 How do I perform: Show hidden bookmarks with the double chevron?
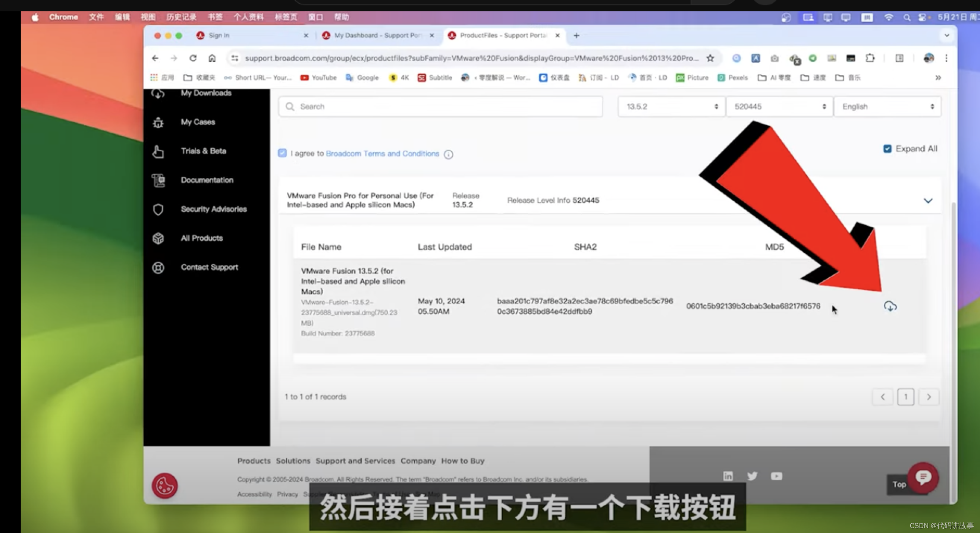[938, 78]
